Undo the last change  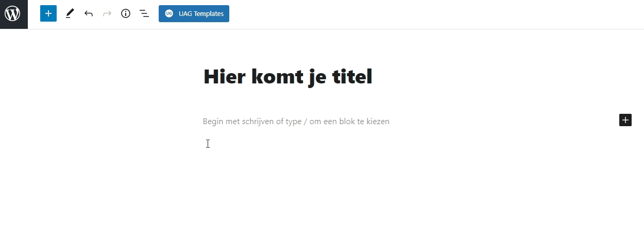[89, 14]
